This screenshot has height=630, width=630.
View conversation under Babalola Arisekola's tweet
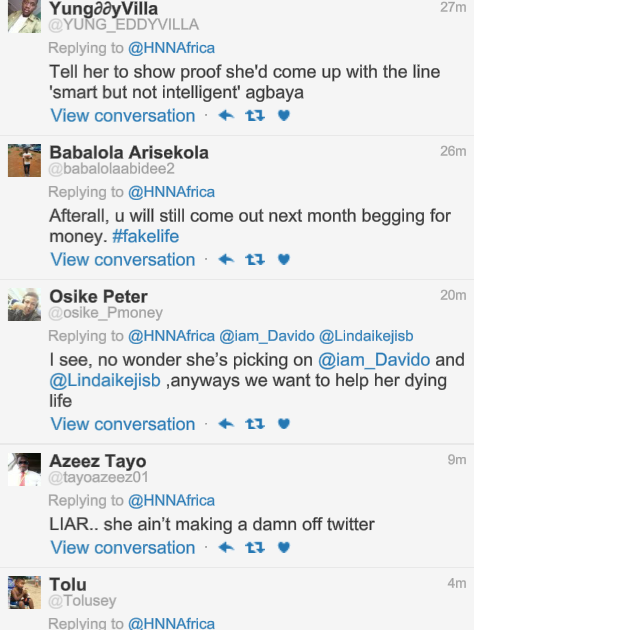point(123,260)
